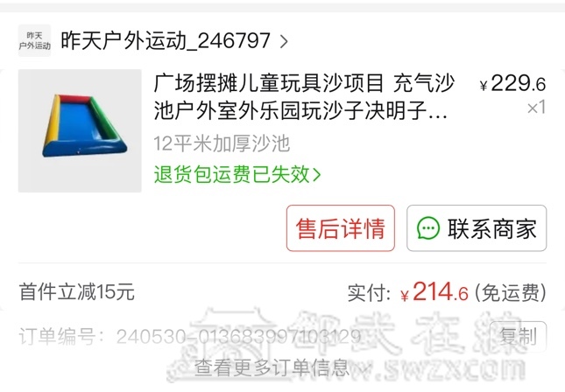Select the 12平米加厚沙池 specification text
The height and width of the screenshot is (392, 565).
pos(222,143)
